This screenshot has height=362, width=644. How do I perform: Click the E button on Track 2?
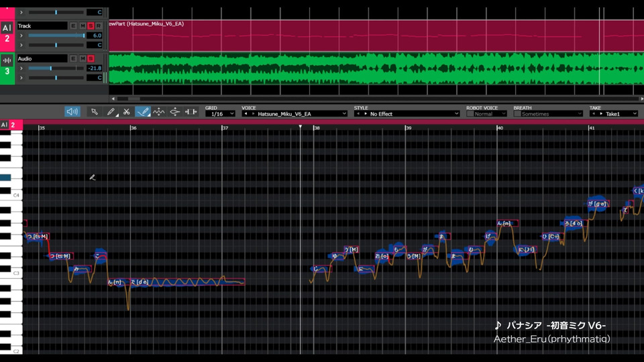(74, 25)
